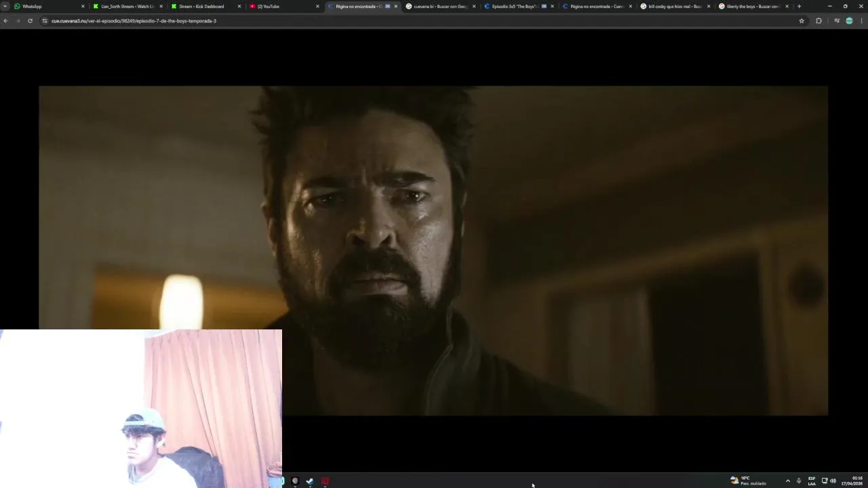Close the 'liberty the boys' tab
Viewport: 868px width, 488px height.
(x=787, y=6)
